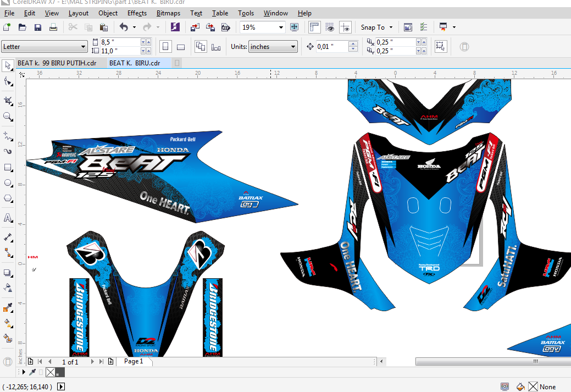The width and height of the screenshot is (571, 392).
Task: Select the Text tool
Action: (8, 218)
